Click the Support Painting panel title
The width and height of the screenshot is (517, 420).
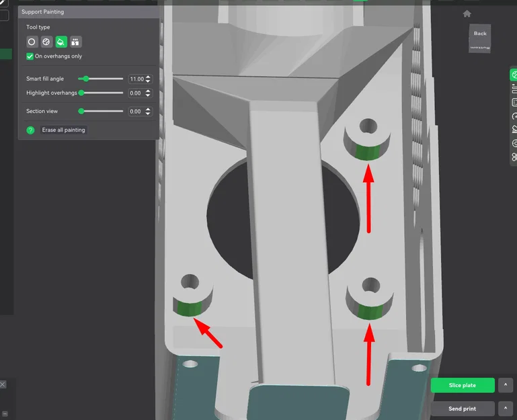point(43,12)
